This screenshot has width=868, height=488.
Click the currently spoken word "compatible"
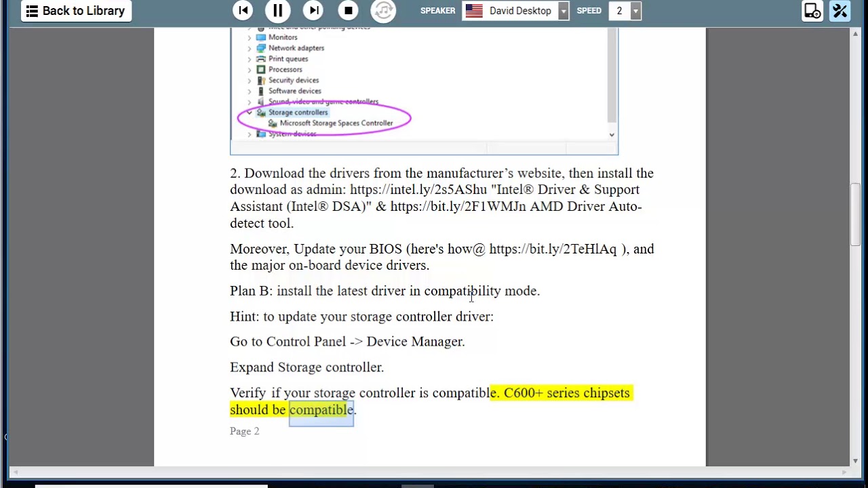click(321, 410)
